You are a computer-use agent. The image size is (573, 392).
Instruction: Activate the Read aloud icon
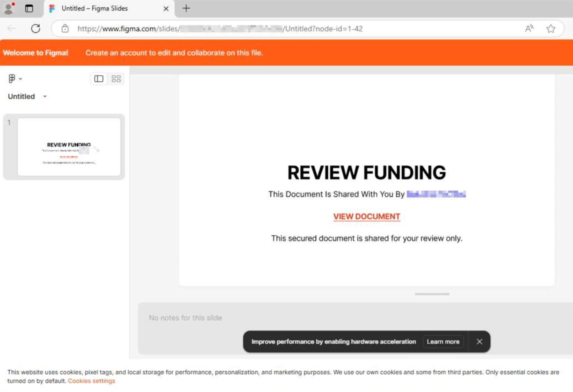(x=529, y=29)
